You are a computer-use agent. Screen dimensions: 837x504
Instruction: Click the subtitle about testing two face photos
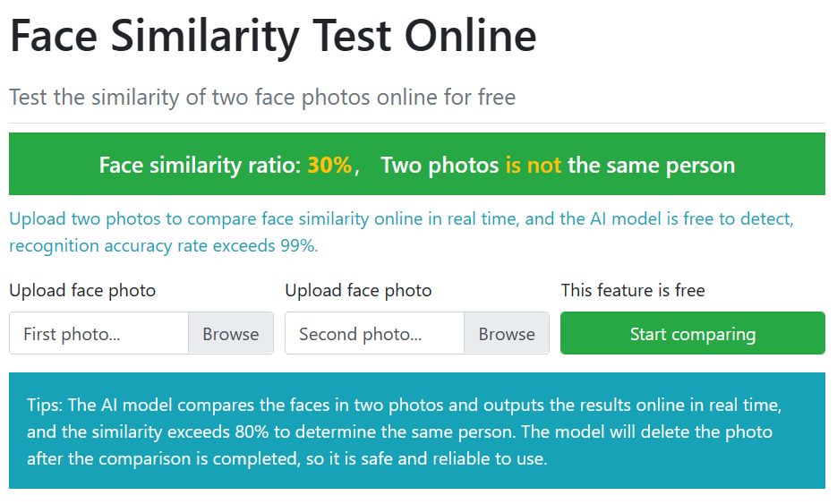pyautogui.click(x=262, y=97)
